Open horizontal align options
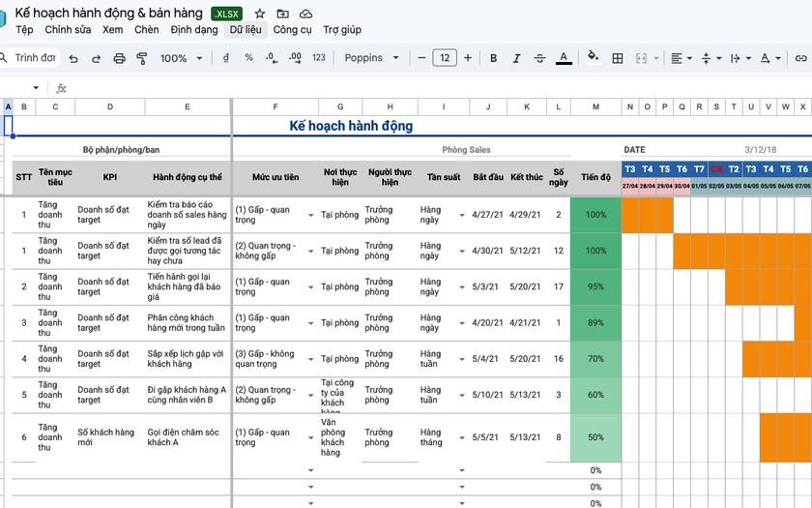Image resolution: width=812 pixels, height=508 pixels. pos(681,58)
